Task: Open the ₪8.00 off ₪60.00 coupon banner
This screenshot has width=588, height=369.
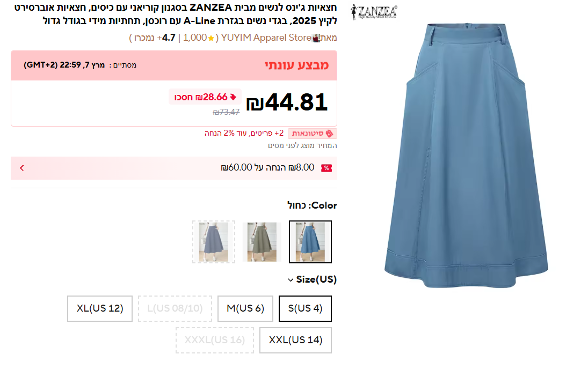Action: click(x=174, y=168)
